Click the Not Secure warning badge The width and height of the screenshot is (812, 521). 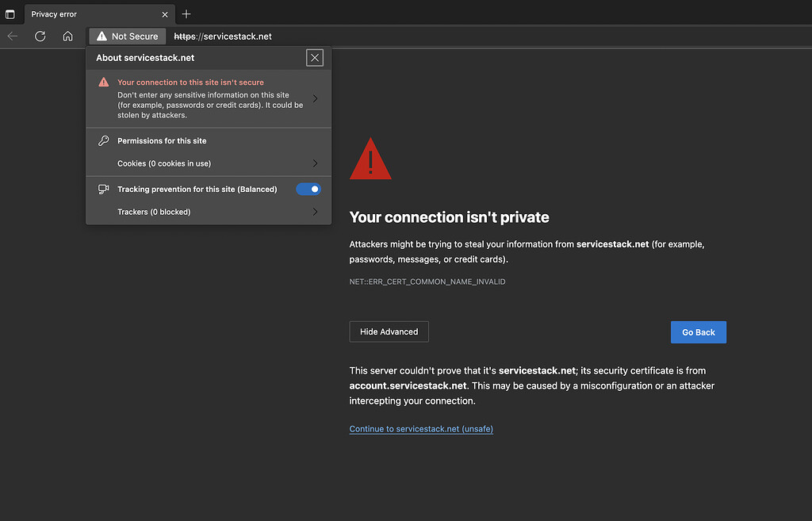point(126,36)
